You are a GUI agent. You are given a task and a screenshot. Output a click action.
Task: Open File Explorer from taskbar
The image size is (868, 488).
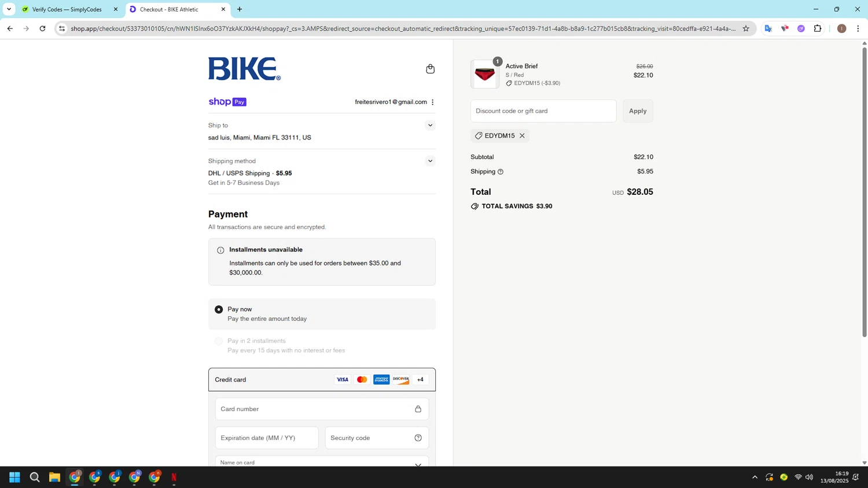coord(54,478)
